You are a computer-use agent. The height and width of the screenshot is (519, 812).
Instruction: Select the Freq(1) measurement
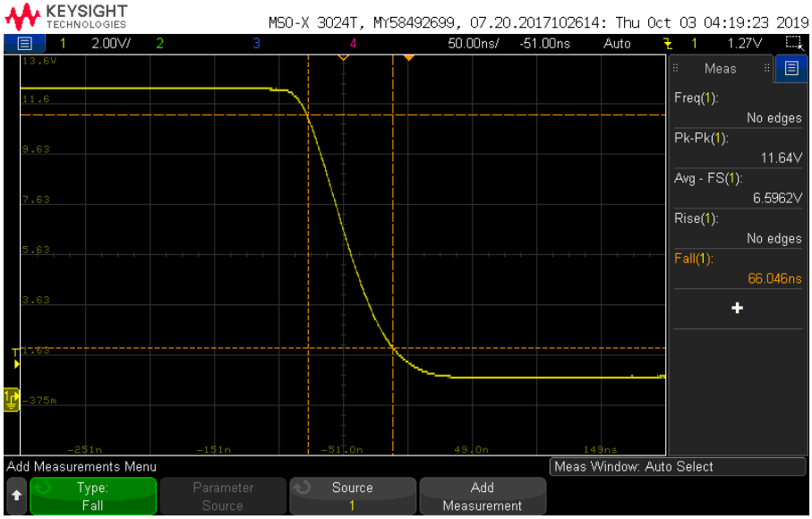pyautogui.click(x=738, y=108)
